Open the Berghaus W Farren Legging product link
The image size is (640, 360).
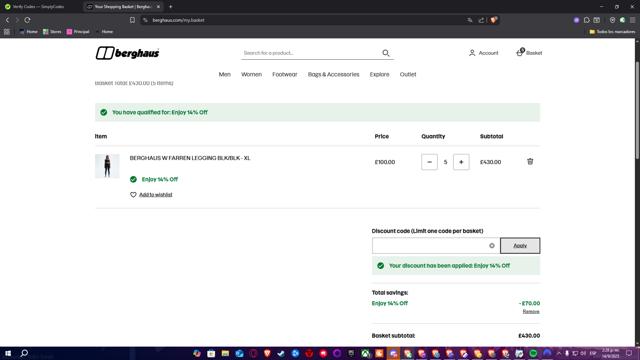[x=190, y=158]
